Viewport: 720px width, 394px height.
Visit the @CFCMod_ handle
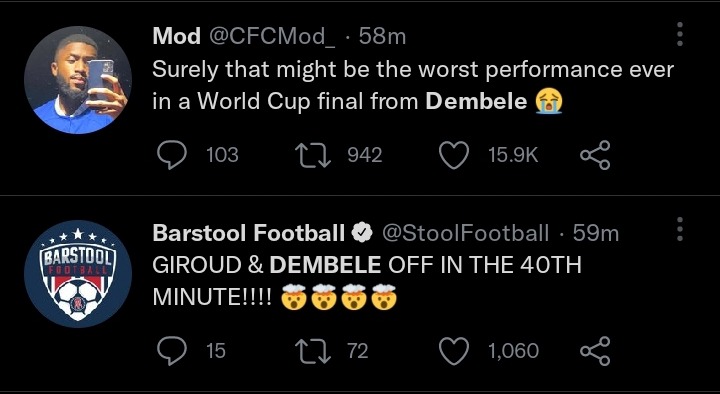click(272, 36)
